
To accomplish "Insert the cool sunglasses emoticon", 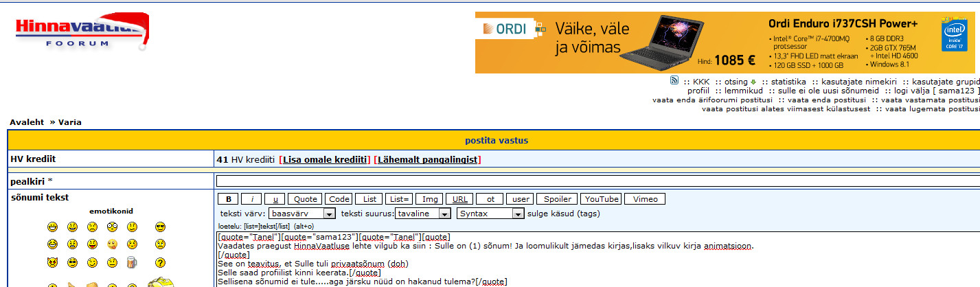I will pos(160,227).
